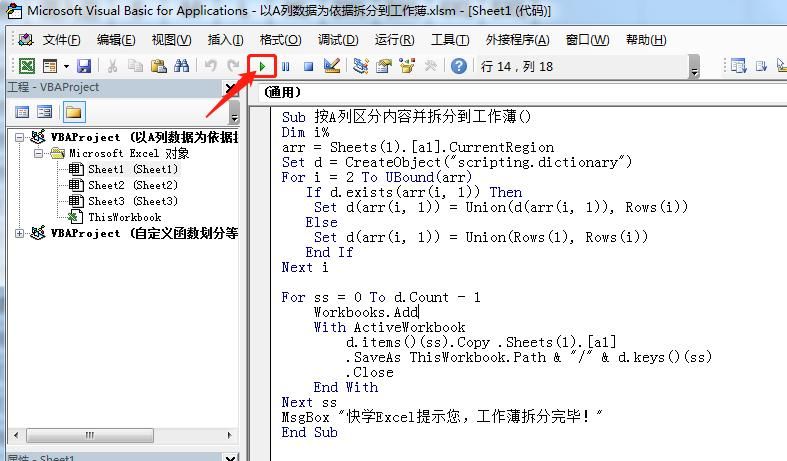Viewport: 787px width, 461px height.
Task: Close the 工程 - VBAProject panel
Action: tap(230, 89)
